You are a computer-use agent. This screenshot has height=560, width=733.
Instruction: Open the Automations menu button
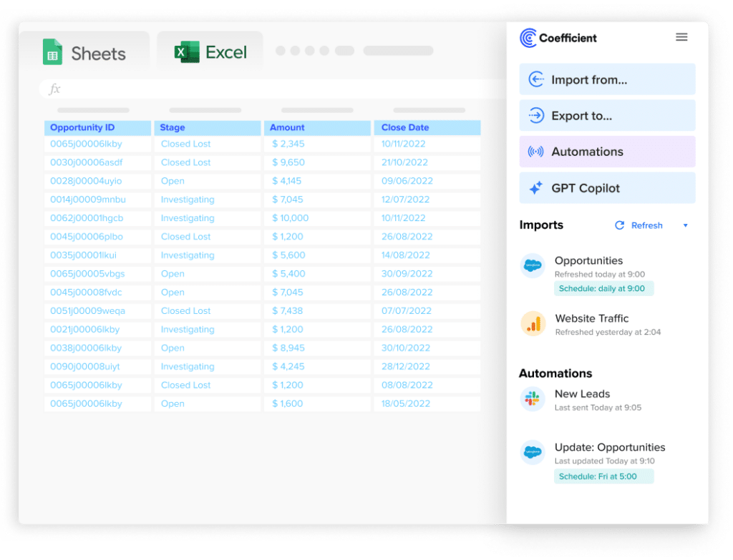tap(607, 152)
